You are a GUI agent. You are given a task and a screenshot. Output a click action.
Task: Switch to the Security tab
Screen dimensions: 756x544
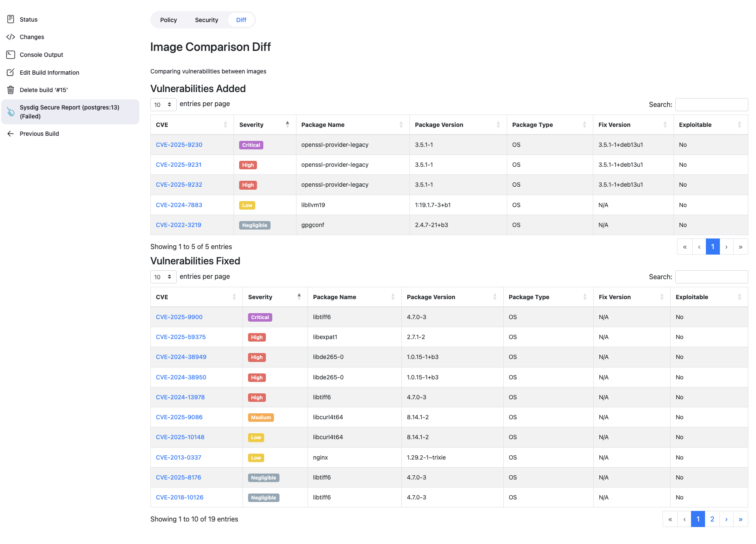(x=206, y=20)
